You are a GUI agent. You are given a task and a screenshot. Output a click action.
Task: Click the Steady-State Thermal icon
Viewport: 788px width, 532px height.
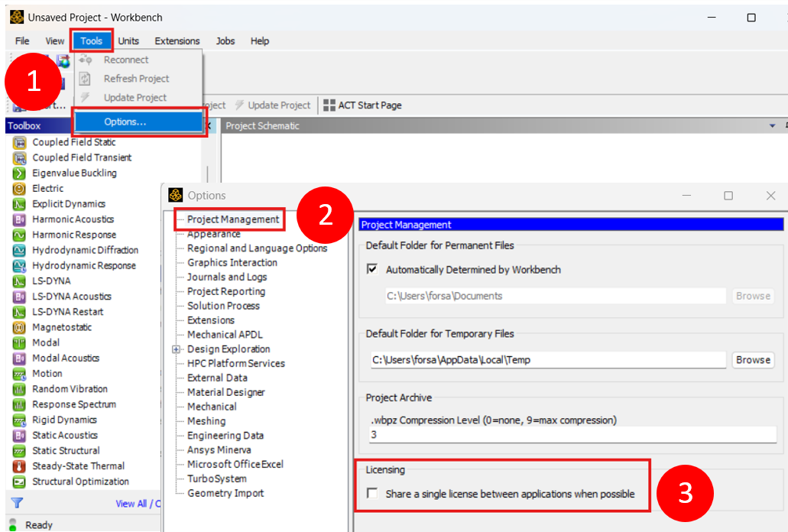(19, 467)
